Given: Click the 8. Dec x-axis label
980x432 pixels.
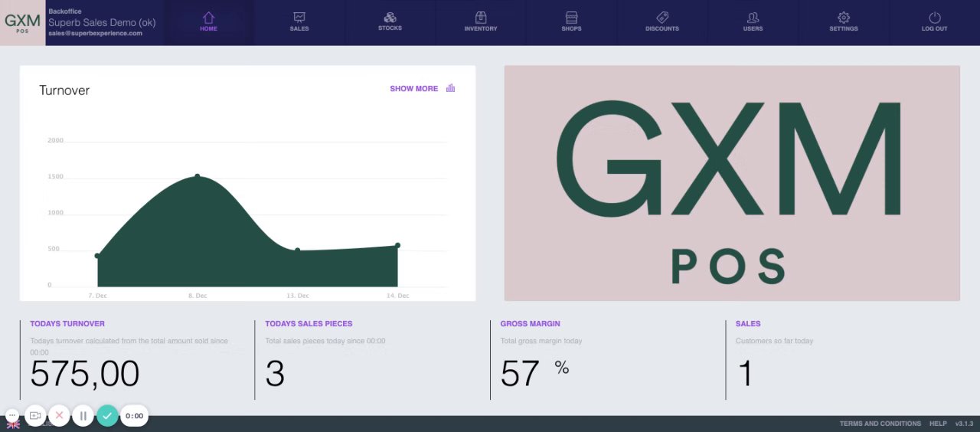Looking at the screenshot, I should pos(198,296).
